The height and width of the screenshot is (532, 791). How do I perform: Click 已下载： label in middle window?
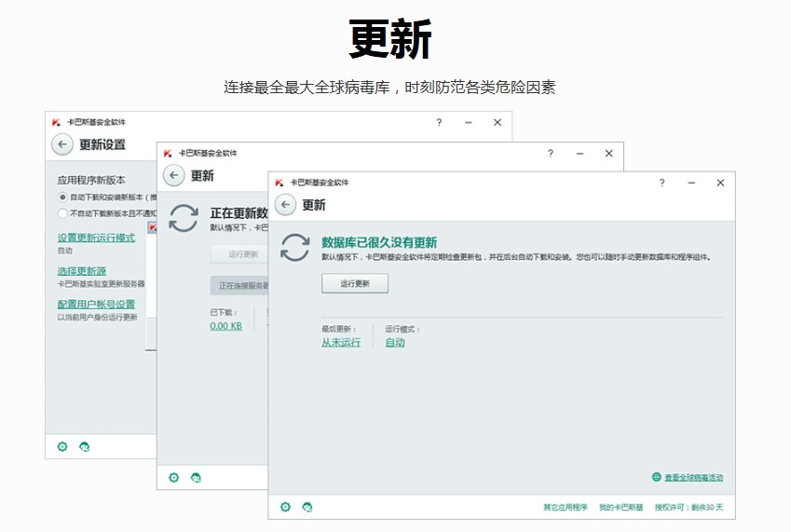[x=224, y=313]
